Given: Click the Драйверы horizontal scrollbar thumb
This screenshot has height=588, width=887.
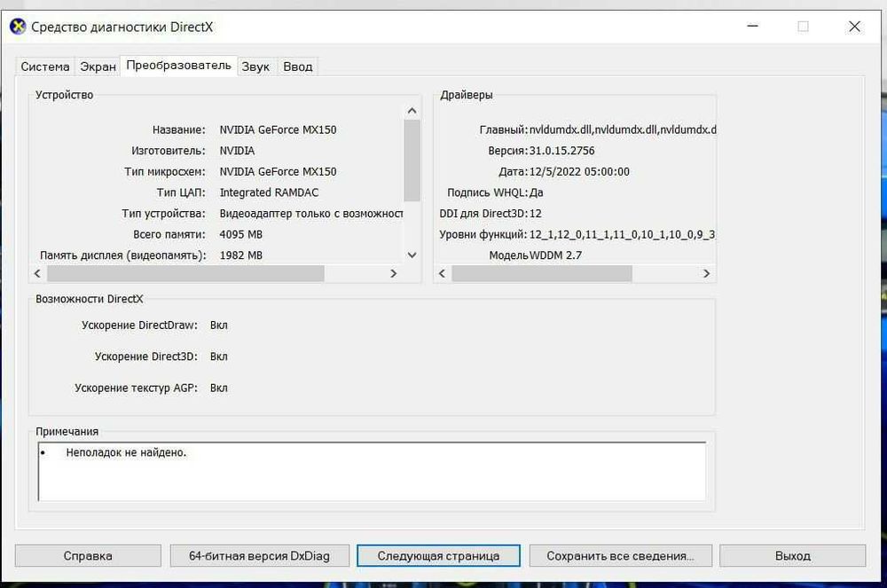Looking at the screenshot, I should tap(542, 274).
